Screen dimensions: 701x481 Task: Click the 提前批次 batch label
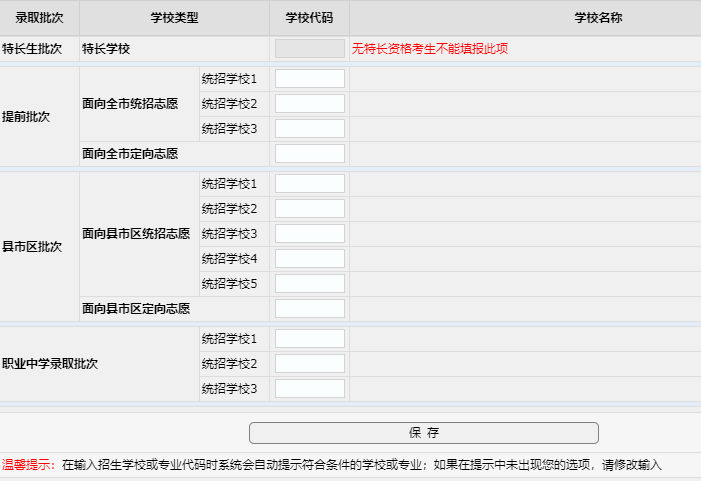26,117
